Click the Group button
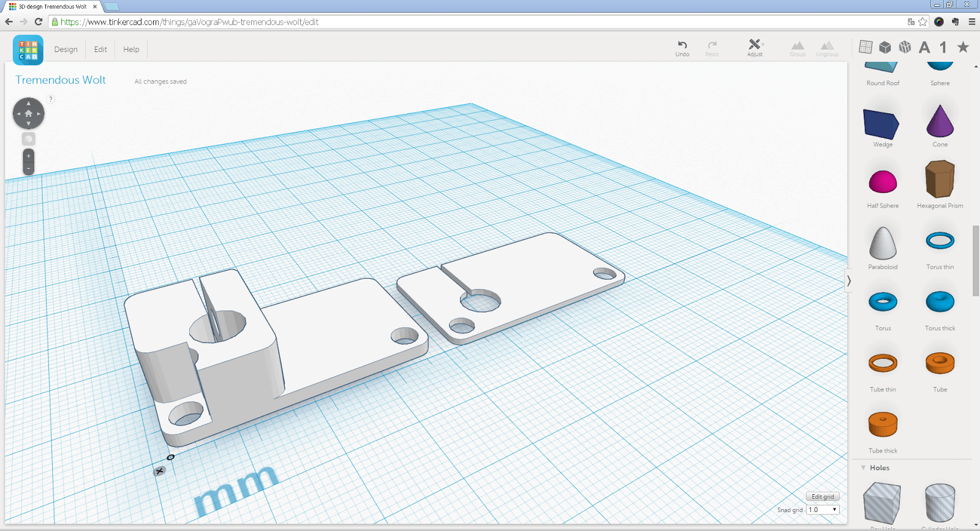This screenshot has height=531, width=980. [x=797, y=49]
